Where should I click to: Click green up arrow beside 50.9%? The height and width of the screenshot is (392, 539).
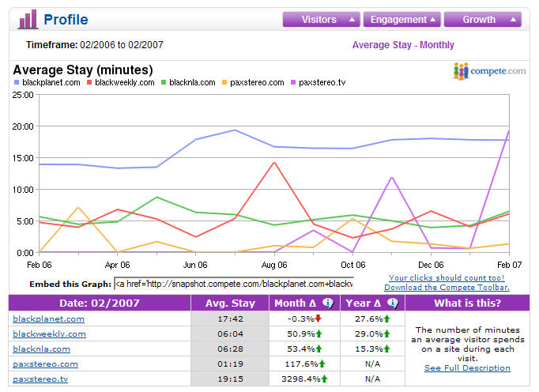click(x=319, y=334)
